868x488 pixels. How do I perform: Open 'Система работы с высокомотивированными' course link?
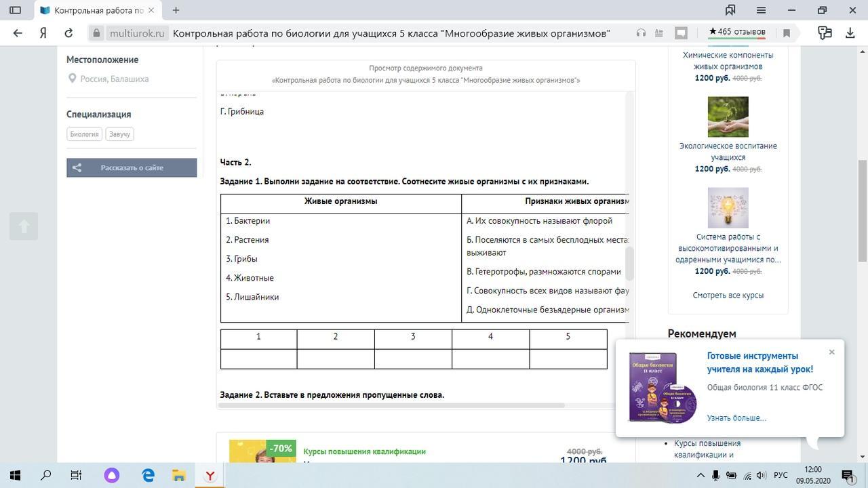(x=728, y=248)
